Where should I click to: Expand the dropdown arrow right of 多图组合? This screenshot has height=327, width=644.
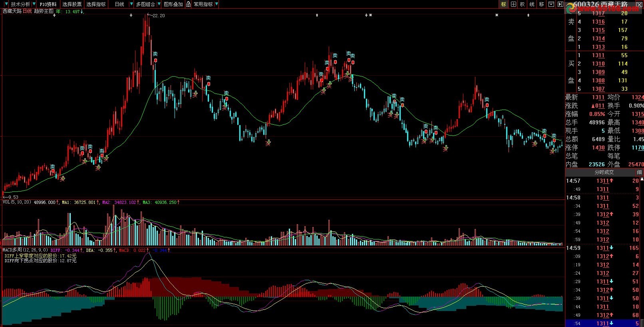coord(159,4)
